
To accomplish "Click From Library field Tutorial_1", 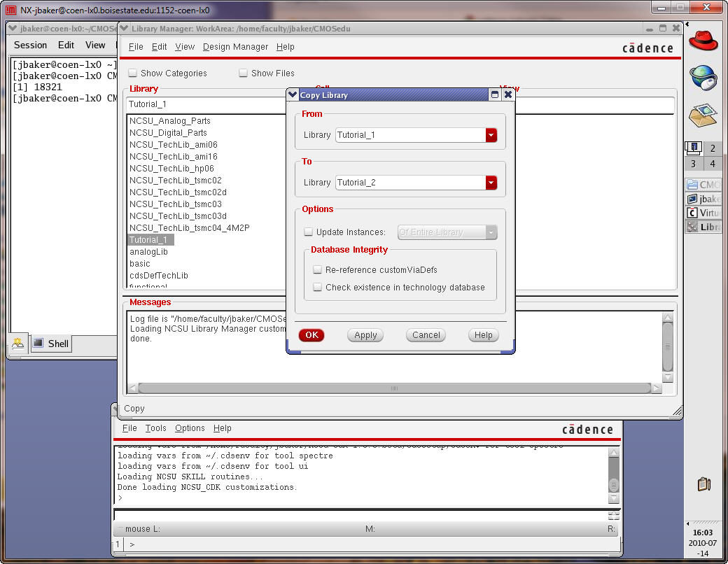I will pyautogui.click(x=410, y=135).
